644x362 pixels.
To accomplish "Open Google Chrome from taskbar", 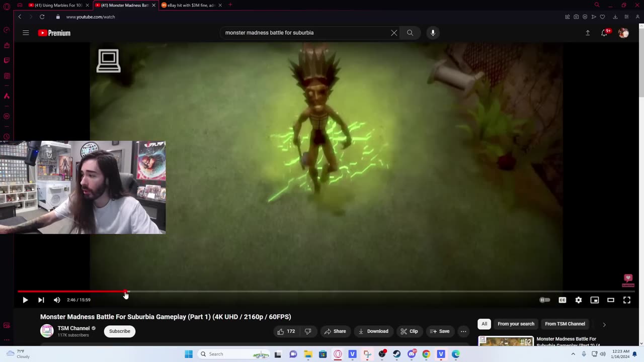I will point(426,354).
